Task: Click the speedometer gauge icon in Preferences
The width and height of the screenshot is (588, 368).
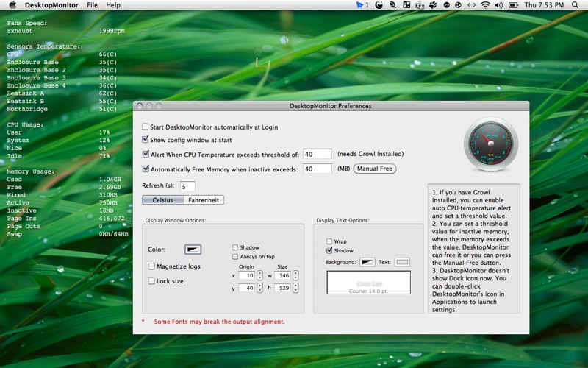Action: tap(490, 144)
